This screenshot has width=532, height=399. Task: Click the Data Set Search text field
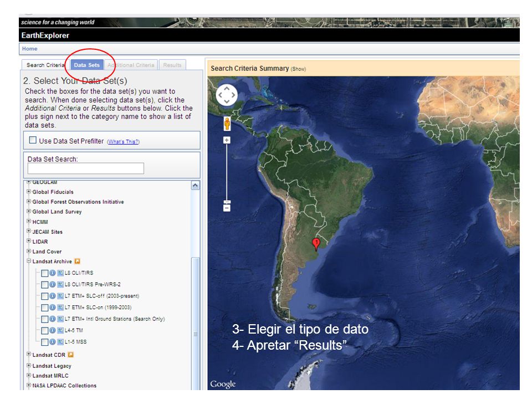(85, 168)
